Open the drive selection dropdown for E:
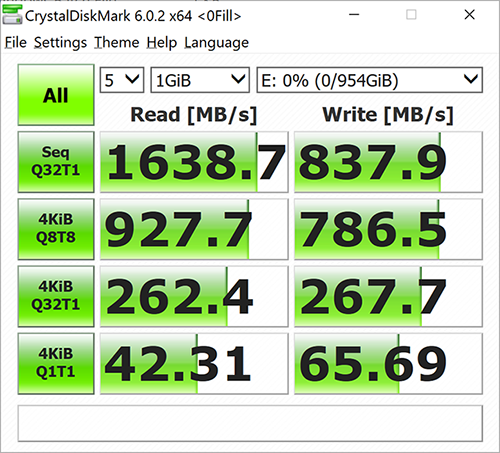 point(369,80)
